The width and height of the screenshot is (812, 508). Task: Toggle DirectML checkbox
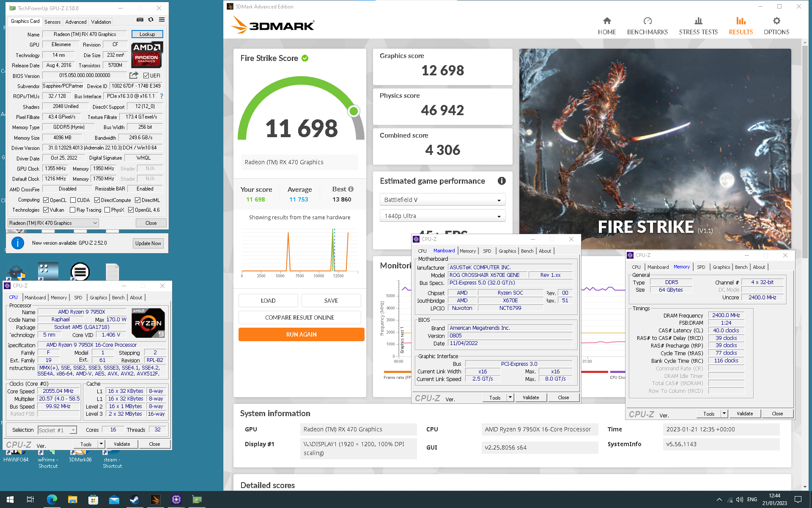coord(137,200)
